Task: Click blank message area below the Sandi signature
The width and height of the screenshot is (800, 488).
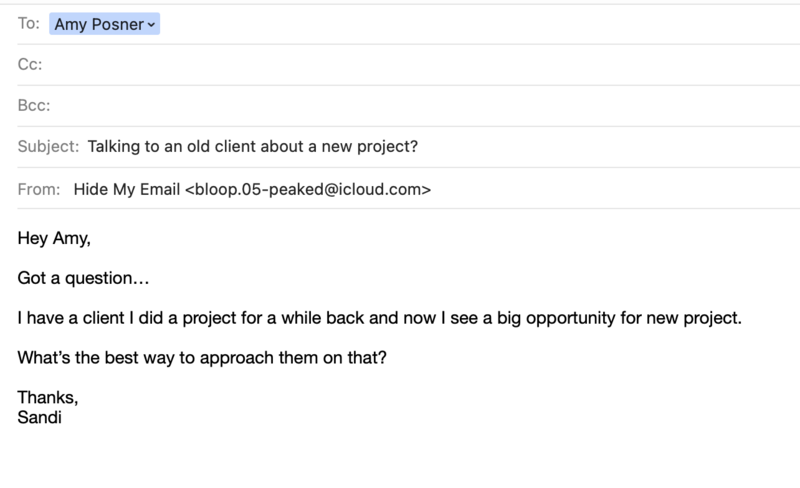Action: (x=400, y=459)
